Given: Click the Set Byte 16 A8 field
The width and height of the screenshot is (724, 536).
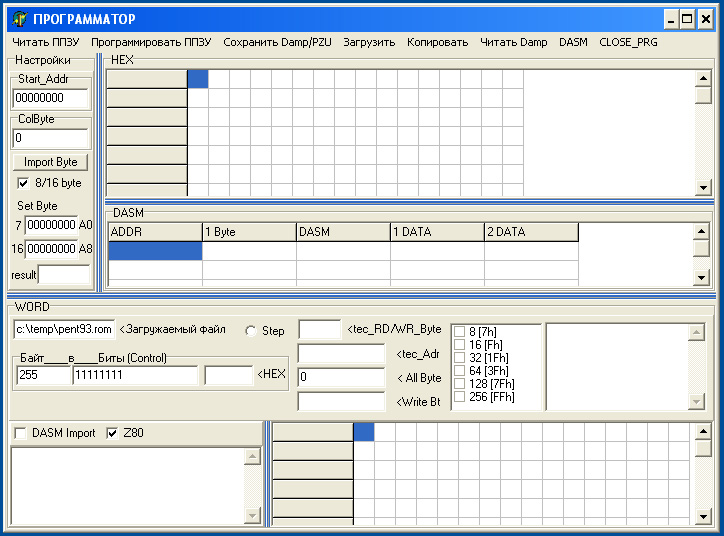Looking at the screenshot, I should 51,249.
